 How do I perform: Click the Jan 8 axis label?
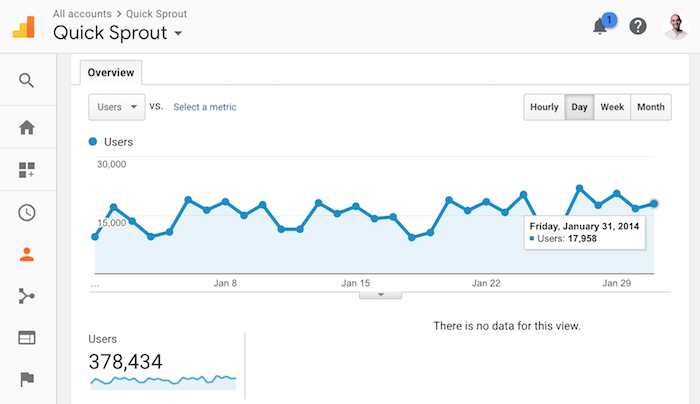225,283
